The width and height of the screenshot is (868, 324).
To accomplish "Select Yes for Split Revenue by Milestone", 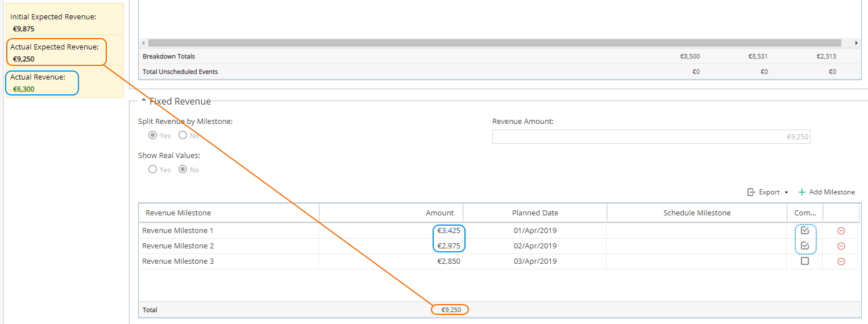I will [152, 135].
